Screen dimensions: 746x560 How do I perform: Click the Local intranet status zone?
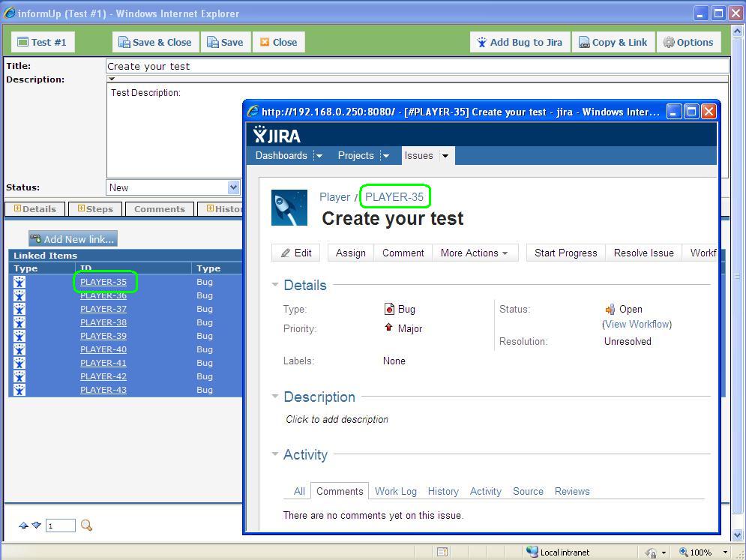point(558,552)
